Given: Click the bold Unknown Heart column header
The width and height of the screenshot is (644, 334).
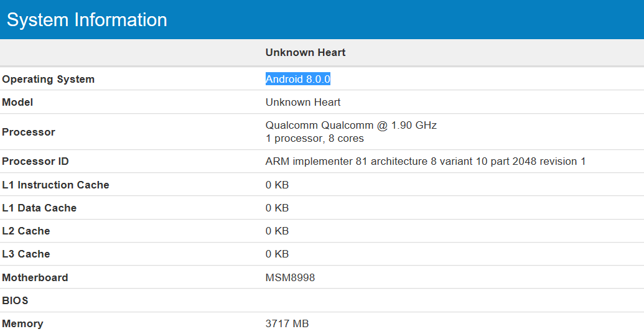Looking at the screenshot, I should click(x=305, y=52).
